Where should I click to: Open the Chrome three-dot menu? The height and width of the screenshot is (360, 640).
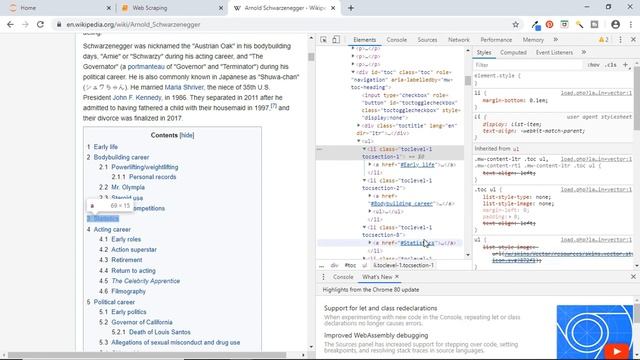[x=631, y=24]
